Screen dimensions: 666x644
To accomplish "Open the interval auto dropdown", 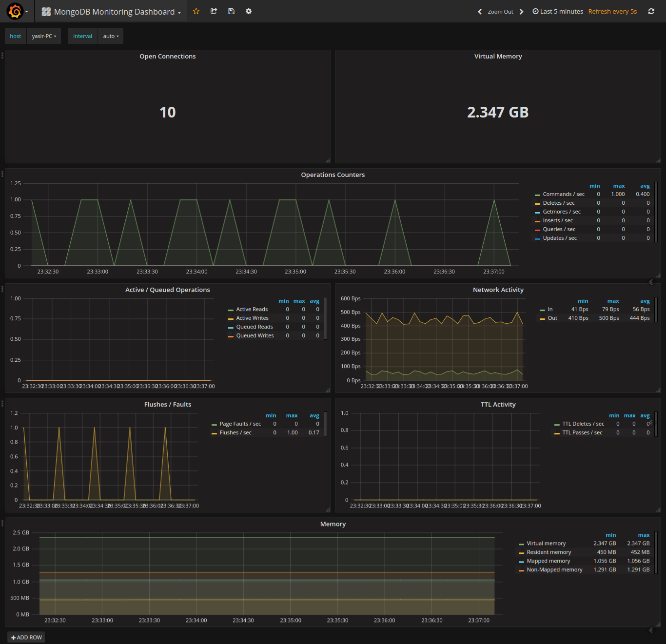I will (x=111, y=36).
